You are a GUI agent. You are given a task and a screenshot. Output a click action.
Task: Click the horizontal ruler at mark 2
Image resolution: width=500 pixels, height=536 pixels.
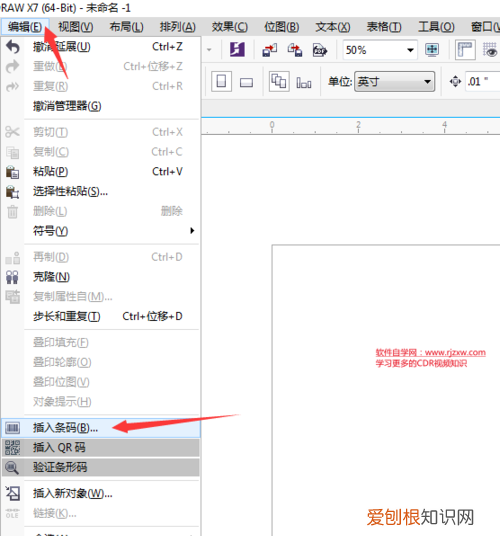click(x=358, y=126)
